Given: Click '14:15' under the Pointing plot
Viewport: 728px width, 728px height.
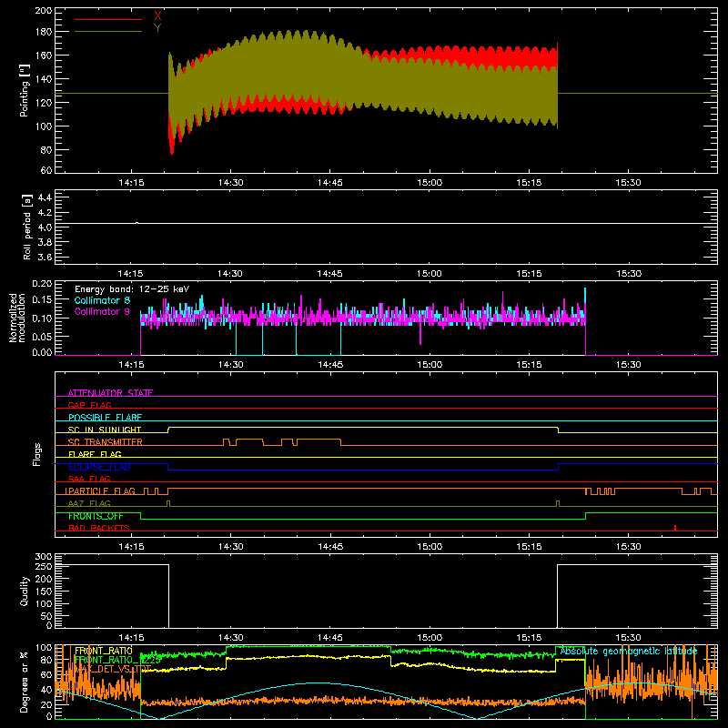Looking at the screenshot, I should coord(131,183).
